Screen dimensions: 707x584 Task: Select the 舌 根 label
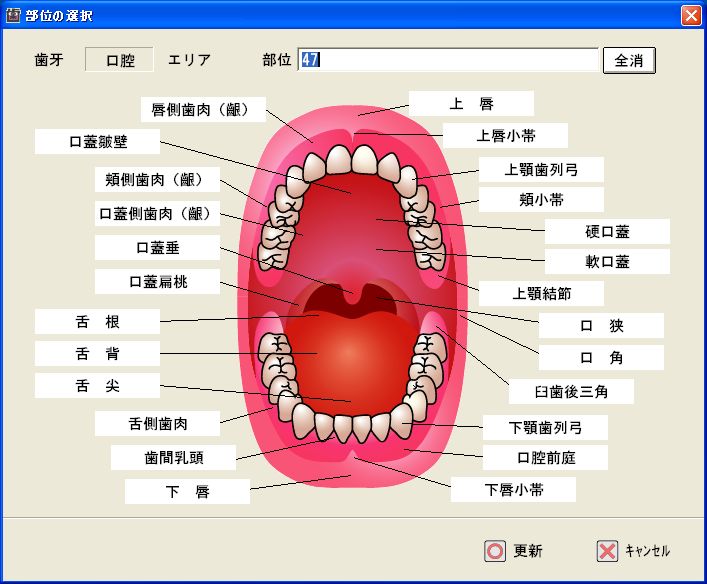tap(97, 322)
